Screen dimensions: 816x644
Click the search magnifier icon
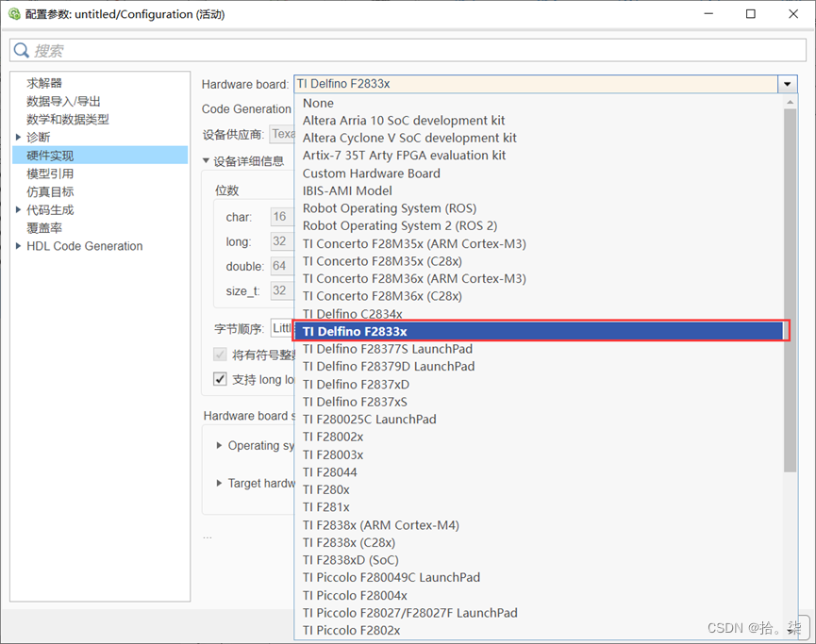(x=22, y=51)
